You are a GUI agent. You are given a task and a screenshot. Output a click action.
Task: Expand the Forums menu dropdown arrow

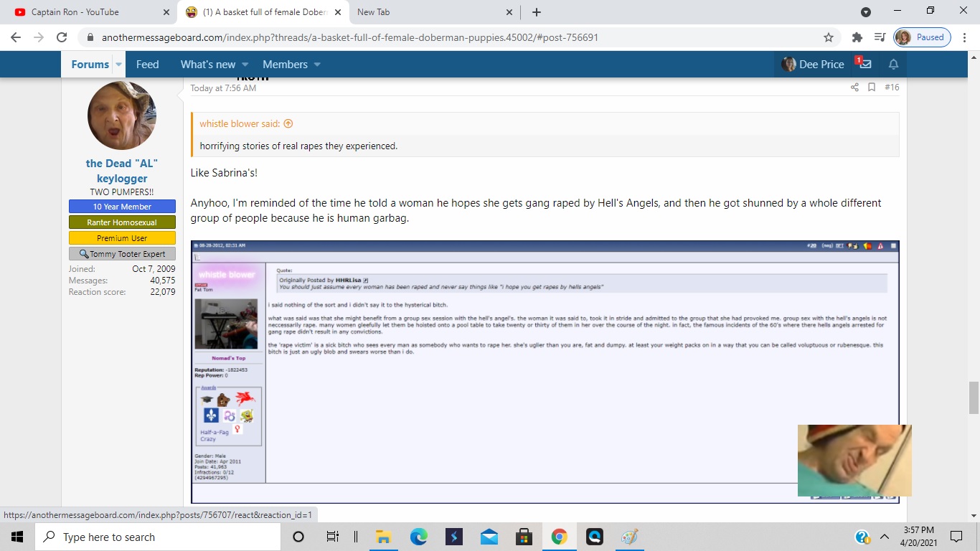coord(119,64)
